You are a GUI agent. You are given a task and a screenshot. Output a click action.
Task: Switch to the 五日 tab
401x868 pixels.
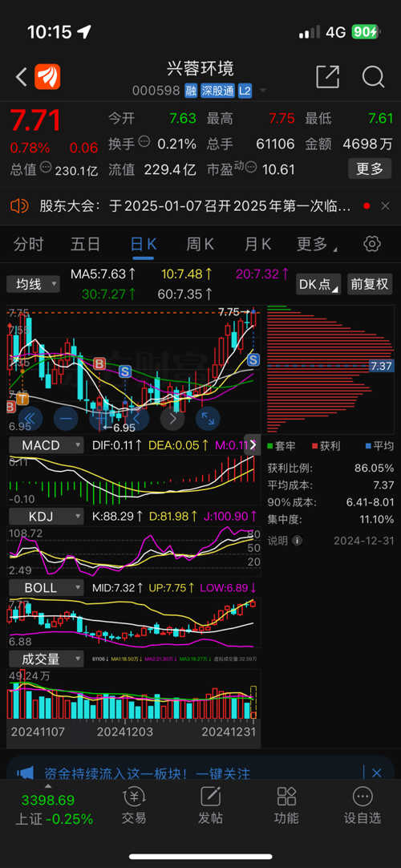click(x=86, y=244)
